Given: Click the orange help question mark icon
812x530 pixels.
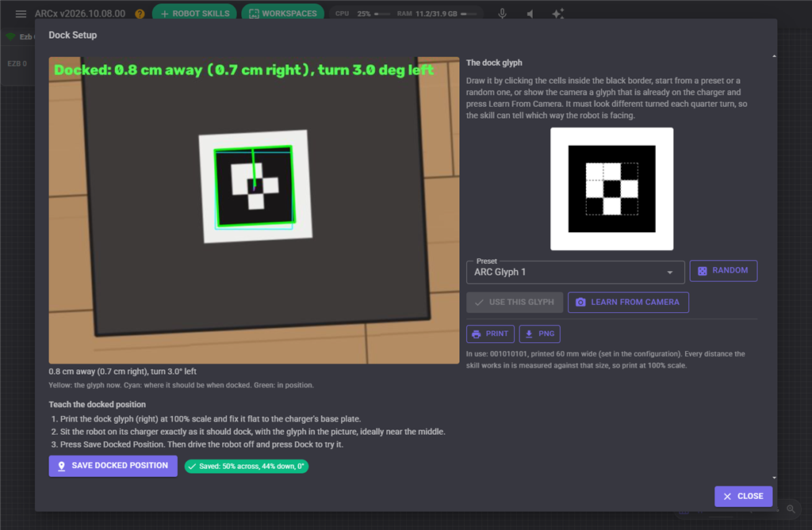Looking at the screenshot, I should tap(140, 14).
